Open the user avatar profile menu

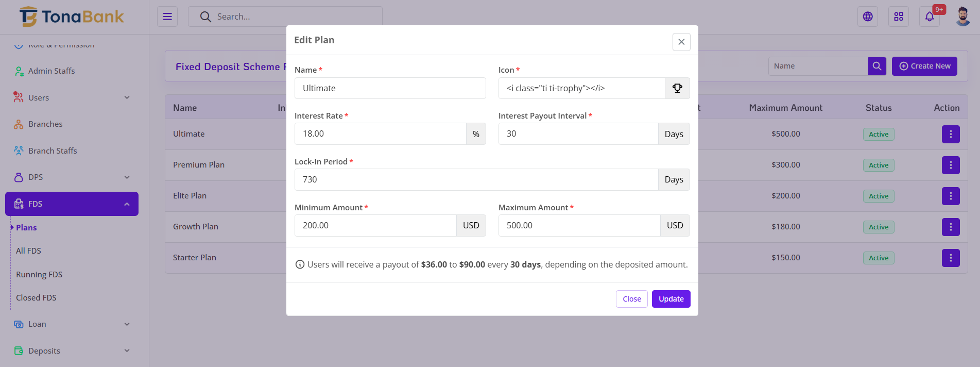tap(962, 16)
